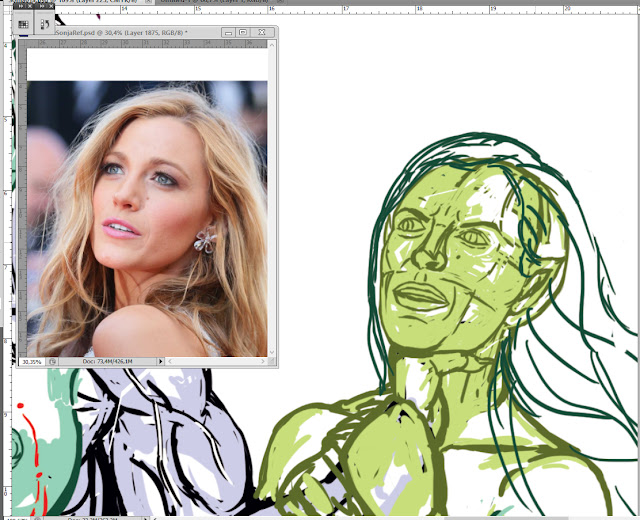Open SonjaRef status bar options arrow
The image size is (640, 520).
(x=160, y=362)
